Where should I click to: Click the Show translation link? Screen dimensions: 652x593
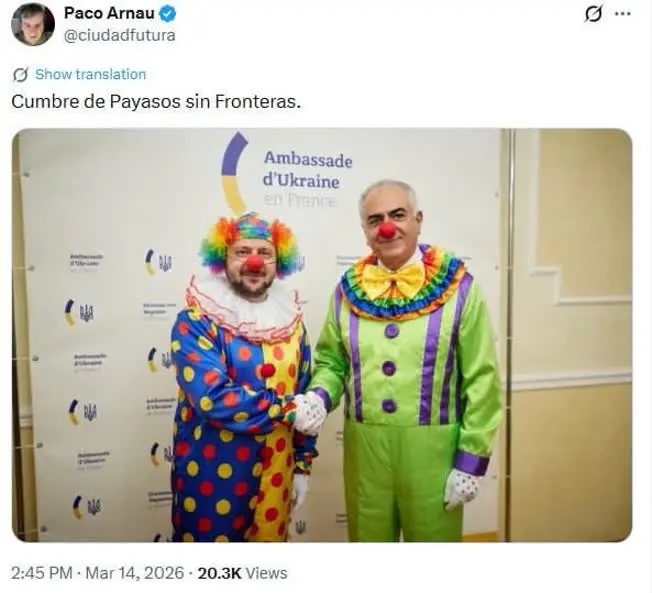[x=91, y=74]
